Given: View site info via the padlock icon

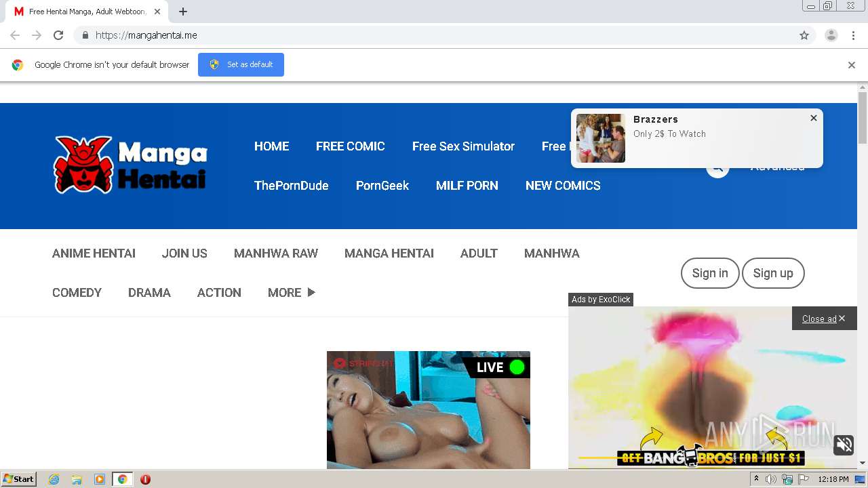Looking at the screenshot, I should click(85, 35).
